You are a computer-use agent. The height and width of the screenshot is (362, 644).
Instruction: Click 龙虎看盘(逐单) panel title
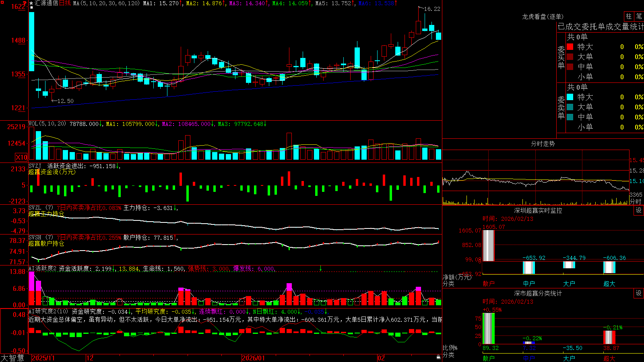coord(543,17)
